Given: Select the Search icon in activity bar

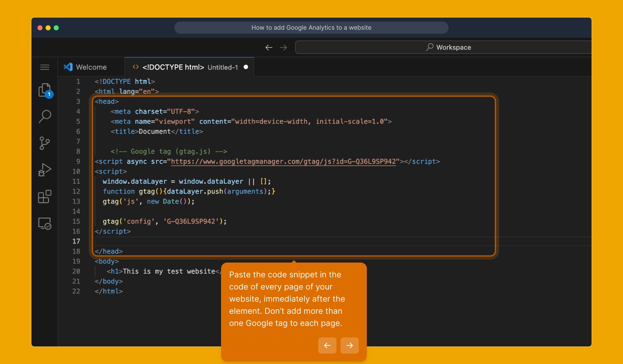Looking at the screenshot, I should point(45,116).
